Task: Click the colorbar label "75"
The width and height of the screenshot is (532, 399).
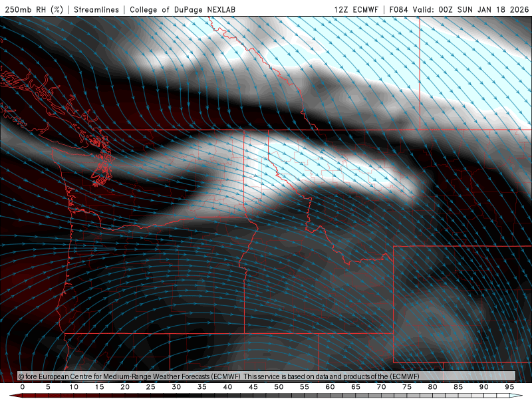Action: pos(407,387)
